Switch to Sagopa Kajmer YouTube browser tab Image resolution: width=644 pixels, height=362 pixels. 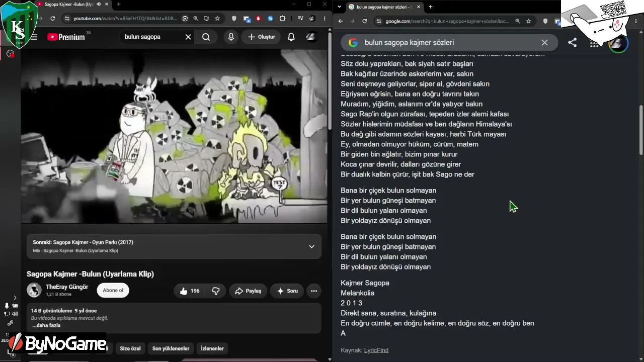click(73, 5)
